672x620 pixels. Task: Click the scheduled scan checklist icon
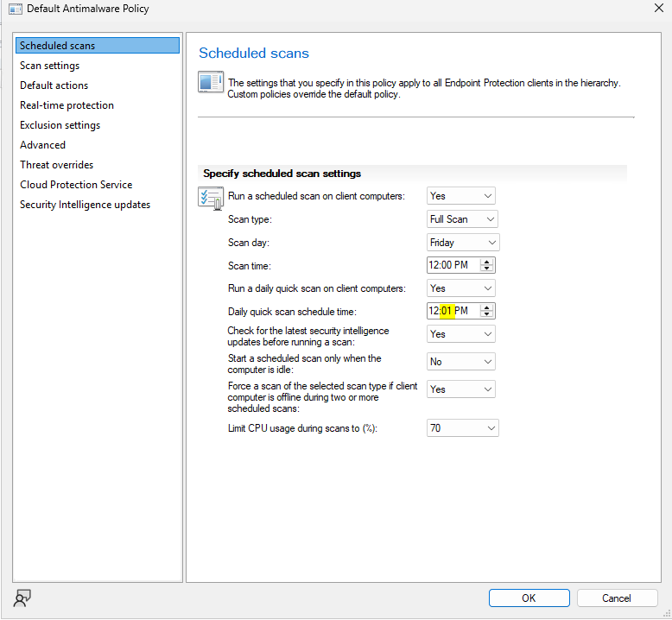click(x=211, y=198)
